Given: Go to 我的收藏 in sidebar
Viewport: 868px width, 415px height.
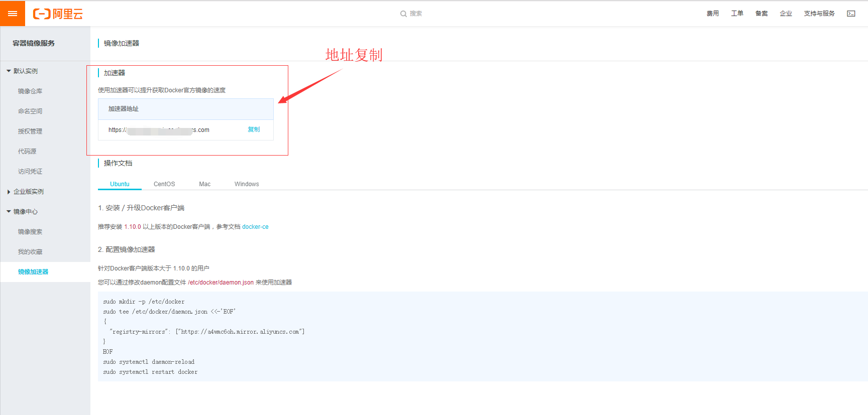Looking at the screenshot, I should click(x=30, y=252).
